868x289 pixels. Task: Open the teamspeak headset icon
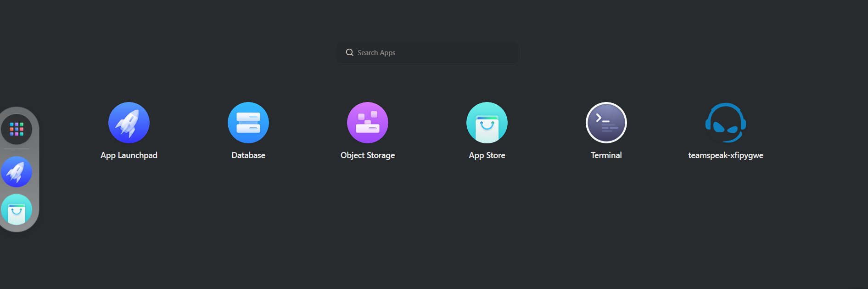[726, 123]
